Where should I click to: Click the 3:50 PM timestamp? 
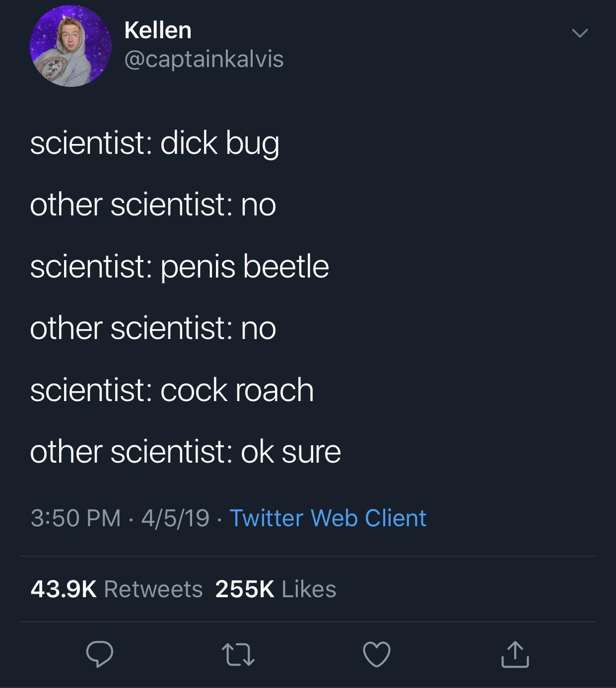click(75, 518)
